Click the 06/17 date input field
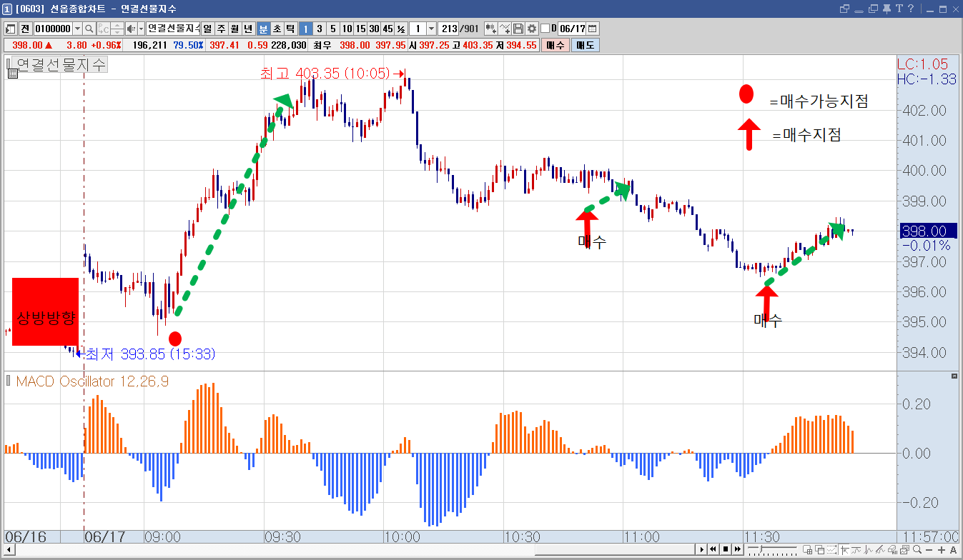Viewport: 963px width, 560px height. pos(572,29)
